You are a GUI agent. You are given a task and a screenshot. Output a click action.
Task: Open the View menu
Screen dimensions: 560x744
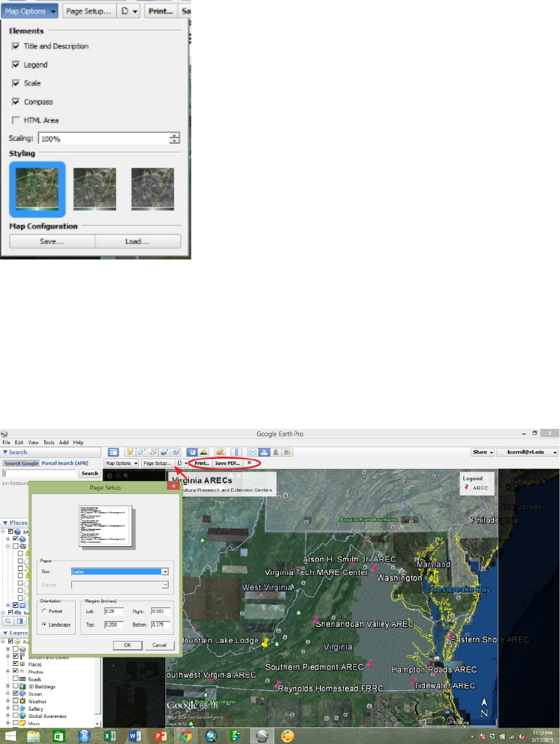pos(34,442)
